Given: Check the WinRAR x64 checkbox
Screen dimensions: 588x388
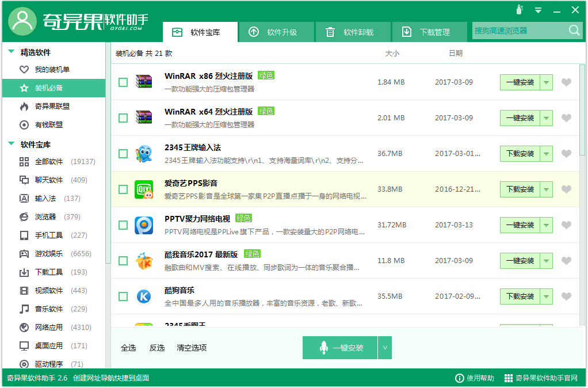Looking at the screenshot, I should coord(123,118).
